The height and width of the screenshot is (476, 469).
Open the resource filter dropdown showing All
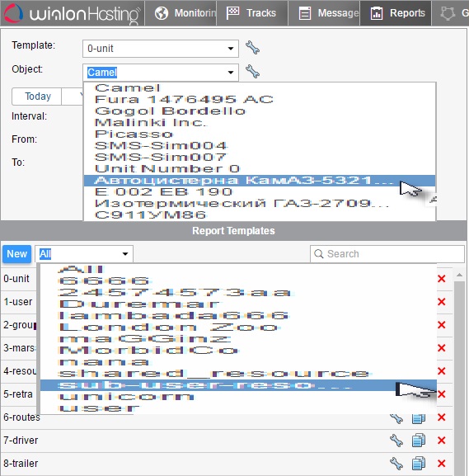click(x=84, y=254)
